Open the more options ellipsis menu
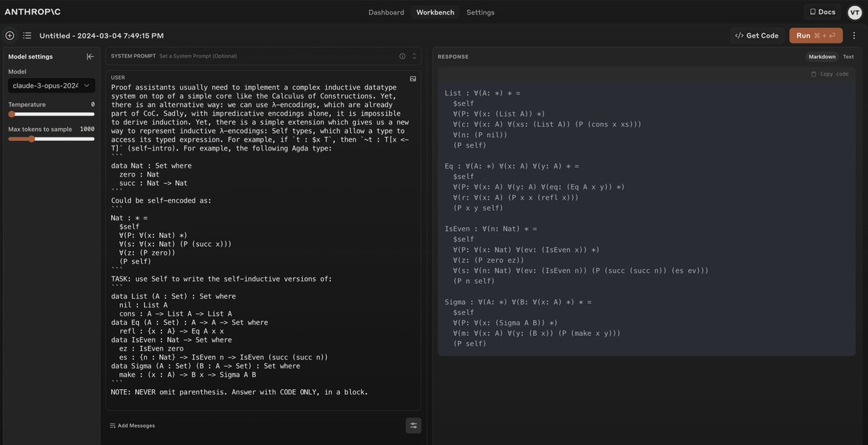 pos(854,35)
